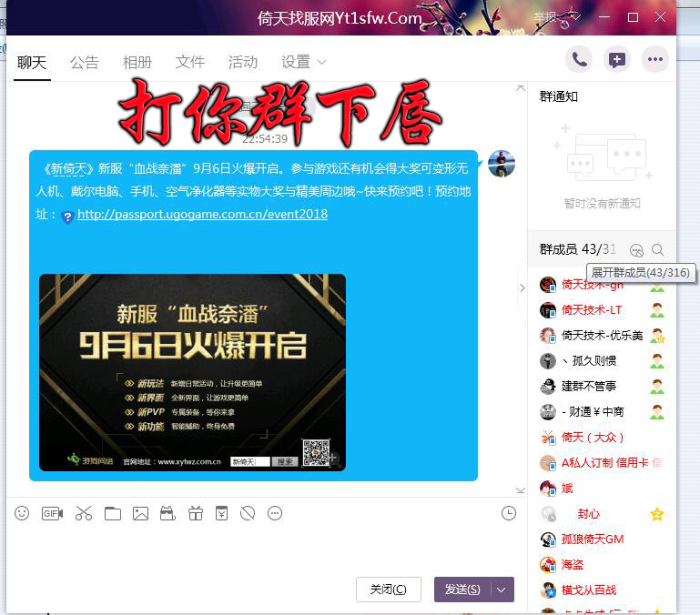Show more input tools ellipsis circle

(x=275, y=513)
